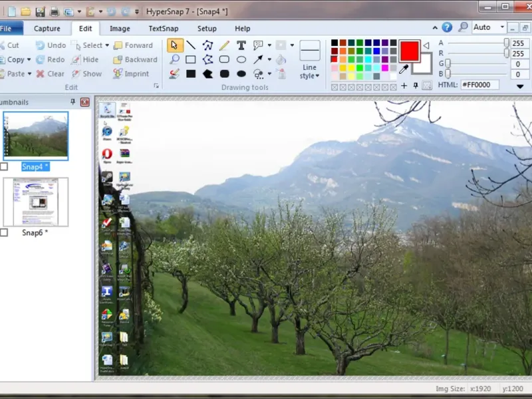Screen dimensions: 532x399
Task: Pick the arrow line drawing tool
Action: (x=258, y=60)
